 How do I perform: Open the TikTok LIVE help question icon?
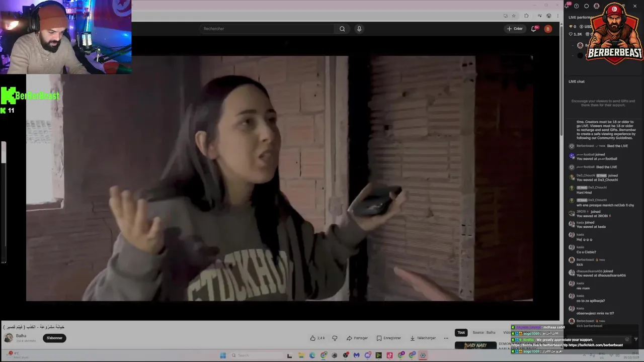(x=577, y=6)
